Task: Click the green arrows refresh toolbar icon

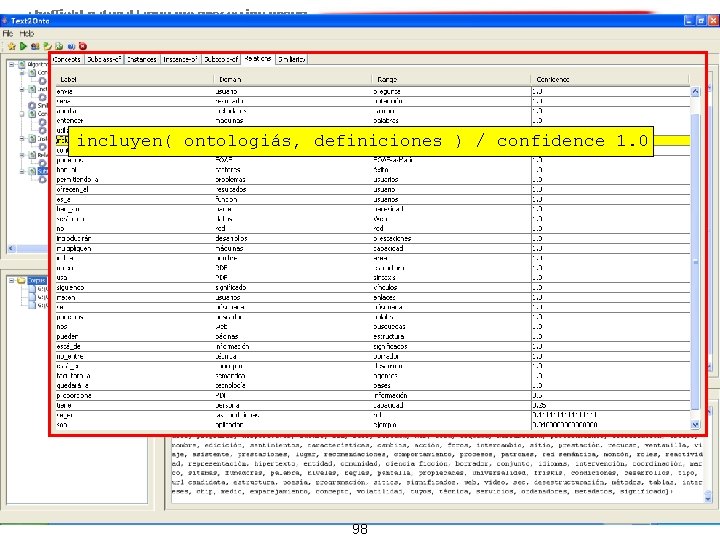Action: 47,46
